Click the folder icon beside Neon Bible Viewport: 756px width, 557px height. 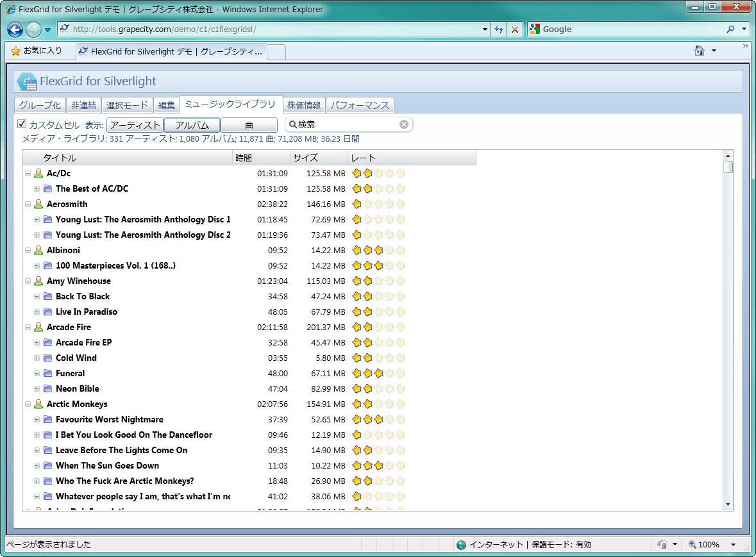(48, 388)
